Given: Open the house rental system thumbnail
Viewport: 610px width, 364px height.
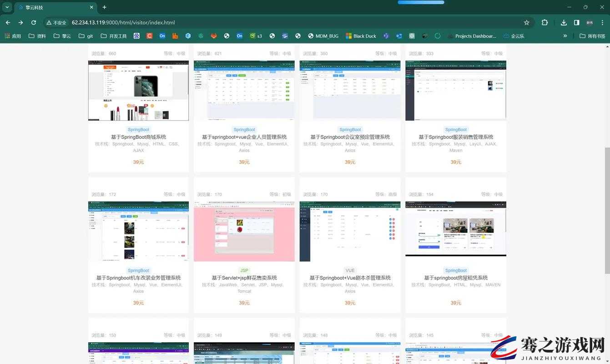Looking at the screenshot, I should (456, 229).
